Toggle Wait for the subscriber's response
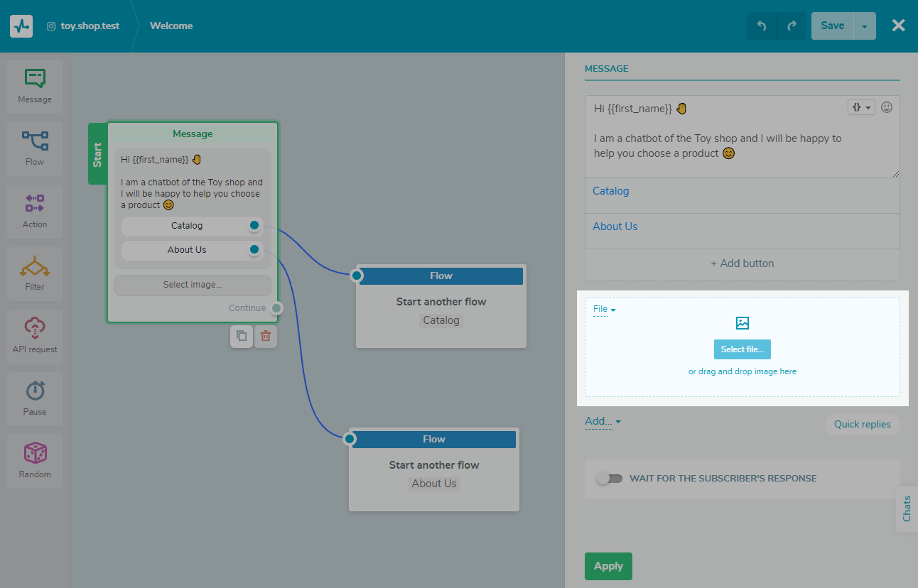 coord(609,479)
